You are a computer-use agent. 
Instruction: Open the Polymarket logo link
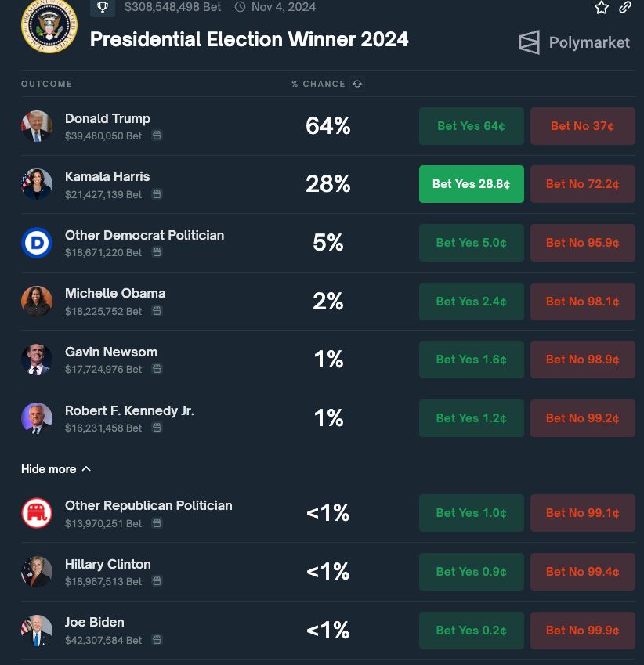pos(574,42)
